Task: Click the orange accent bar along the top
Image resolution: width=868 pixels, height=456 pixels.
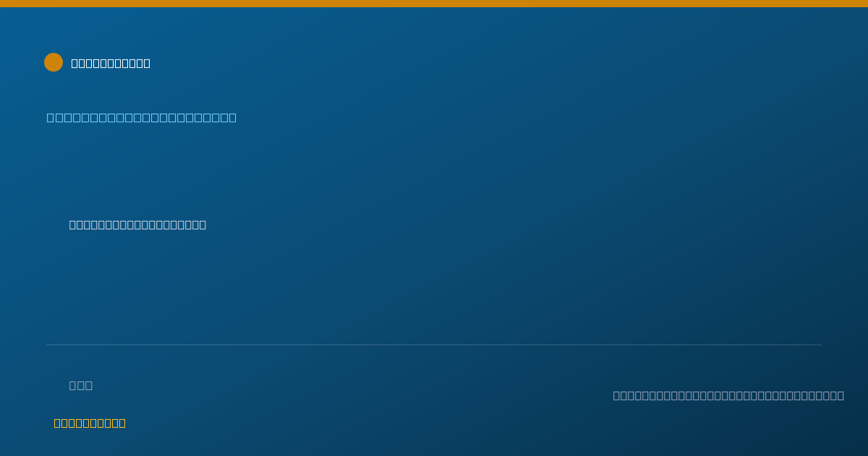Action: click(x=434, y=4)
